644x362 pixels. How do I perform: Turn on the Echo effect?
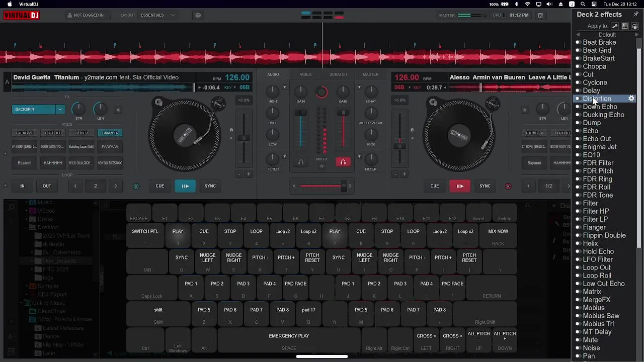pyautogui.click(x=578, y=131)
